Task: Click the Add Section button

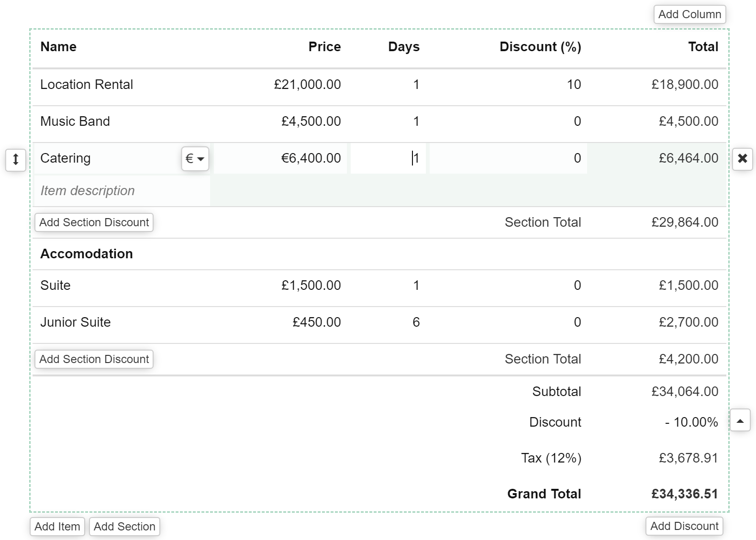Action: coord(124,527)
